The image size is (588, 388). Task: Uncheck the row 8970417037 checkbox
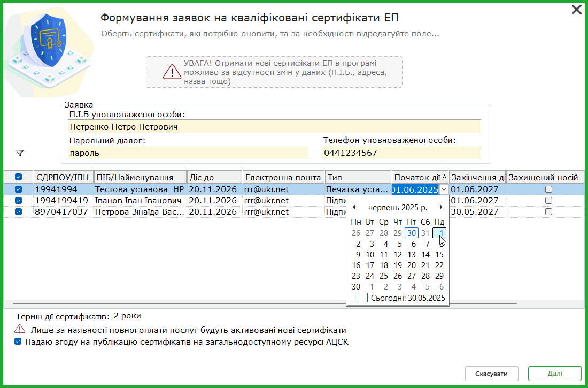point(18,212)
